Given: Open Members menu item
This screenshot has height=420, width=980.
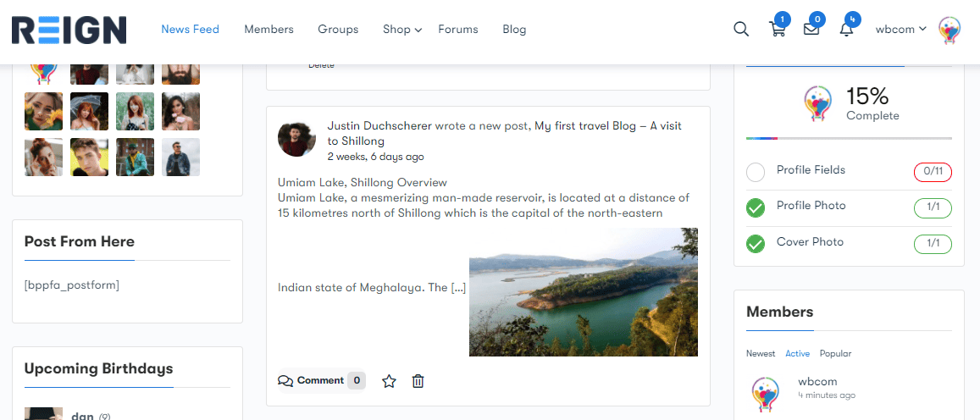Looking at the screenshot, I should click(269, 30).
